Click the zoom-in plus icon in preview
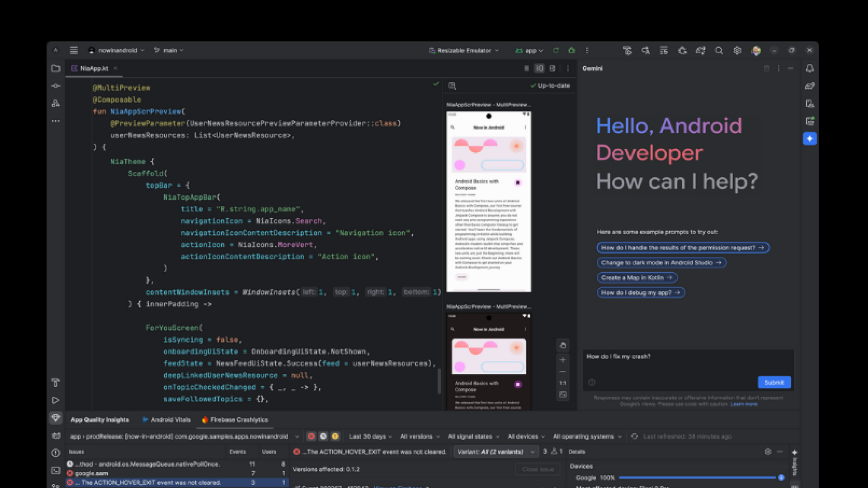 [562, 360]
